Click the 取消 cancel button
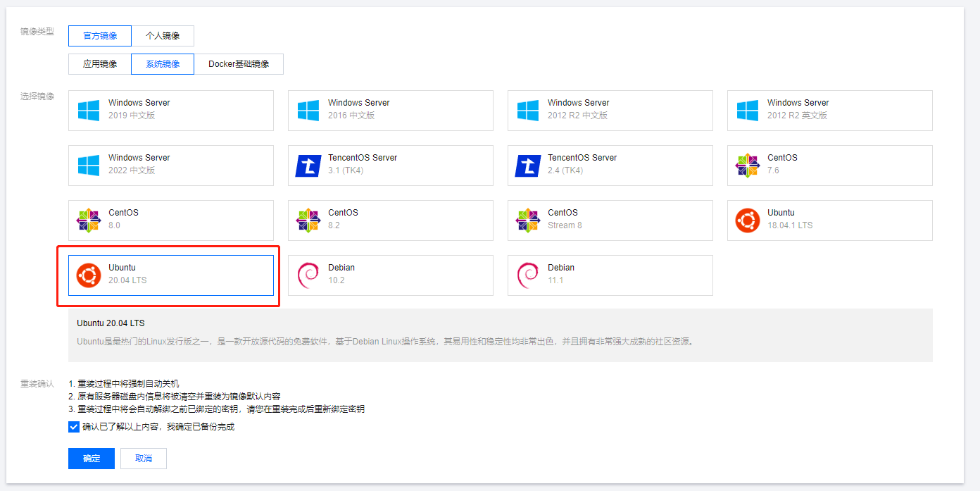The image size is (980, 491). point(143,458)
